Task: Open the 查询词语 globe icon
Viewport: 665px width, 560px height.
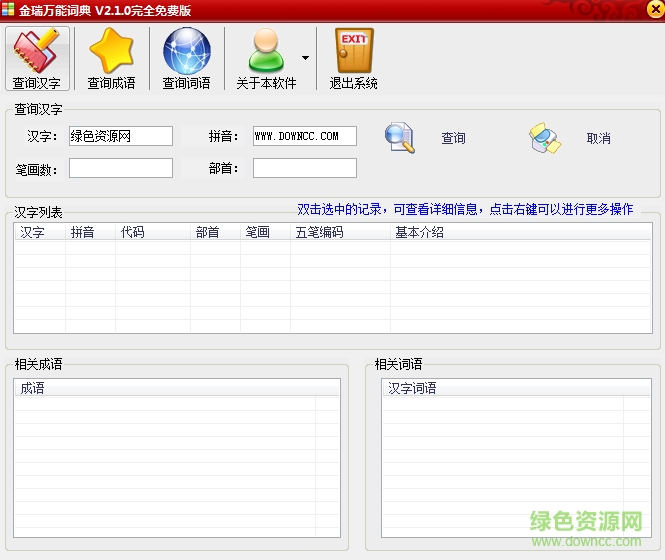Action: pos(187,51)
